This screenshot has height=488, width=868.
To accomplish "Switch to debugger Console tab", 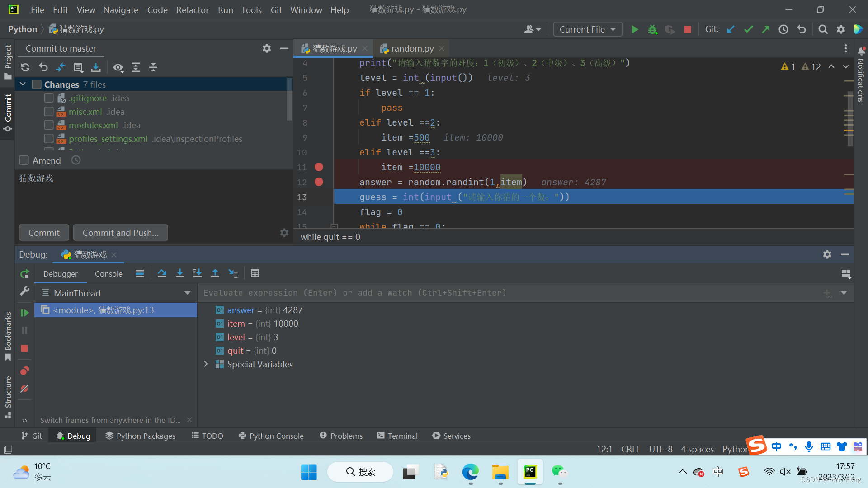I will 108,274.
